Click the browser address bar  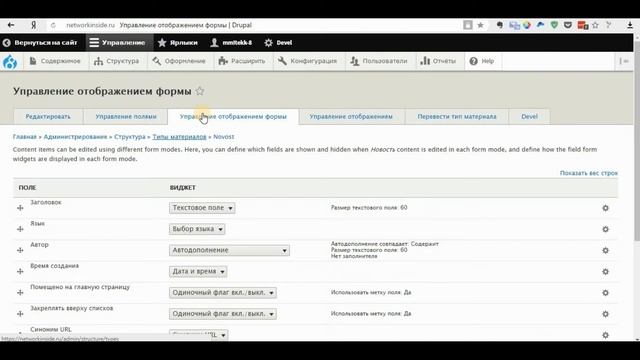(261, 25)
